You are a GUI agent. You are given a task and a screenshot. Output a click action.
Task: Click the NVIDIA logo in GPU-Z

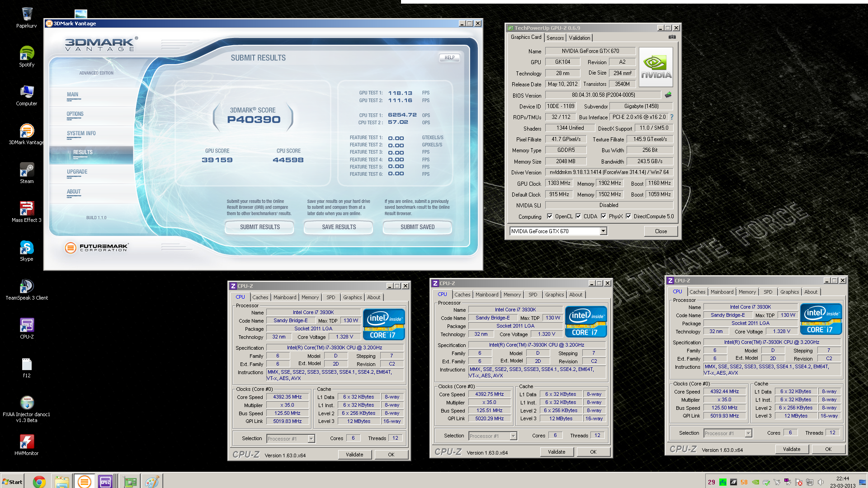(x=656, y=67)
